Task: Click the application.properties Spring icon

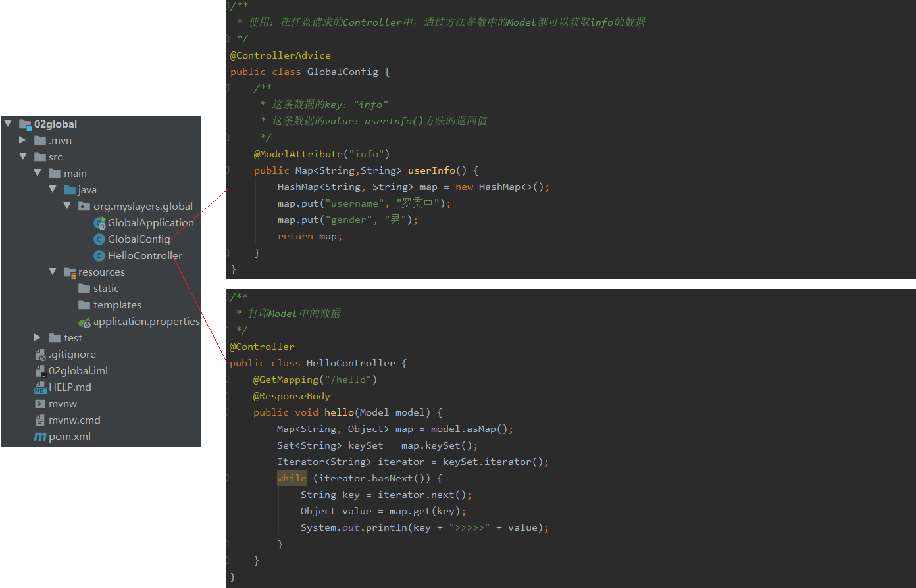Action: (84, 322)
